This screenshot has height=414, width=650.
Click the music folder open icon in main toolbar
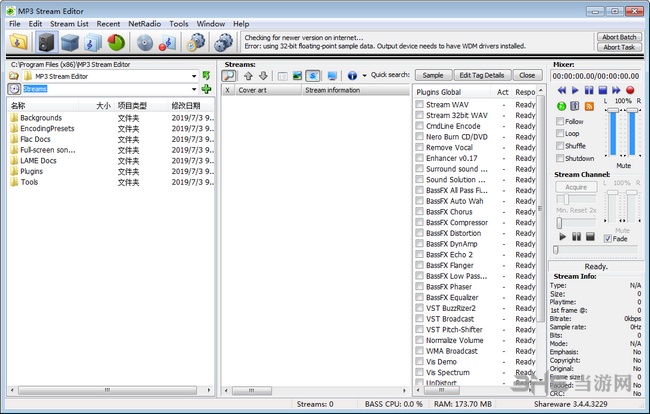[19, 42]
